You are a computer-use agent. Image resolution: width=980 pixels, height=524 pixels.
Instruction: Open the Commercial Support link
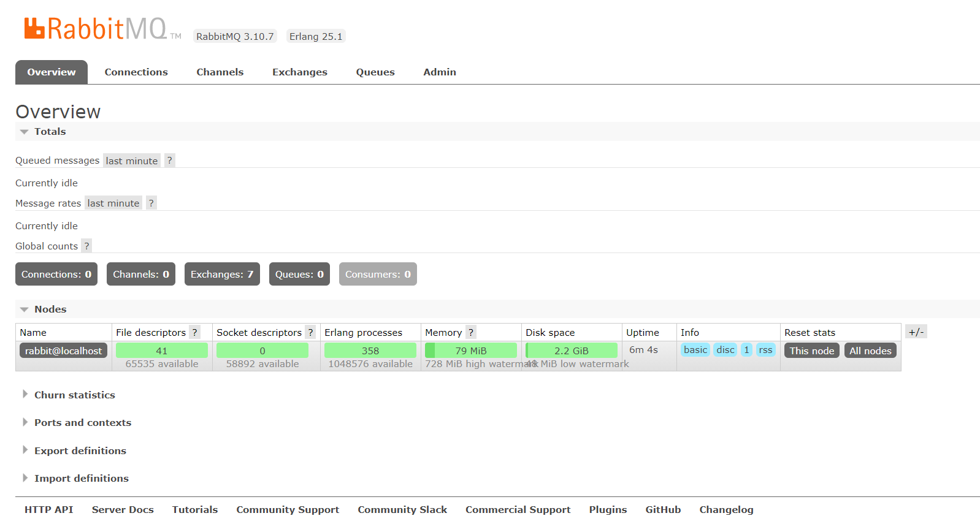[518, 509]
